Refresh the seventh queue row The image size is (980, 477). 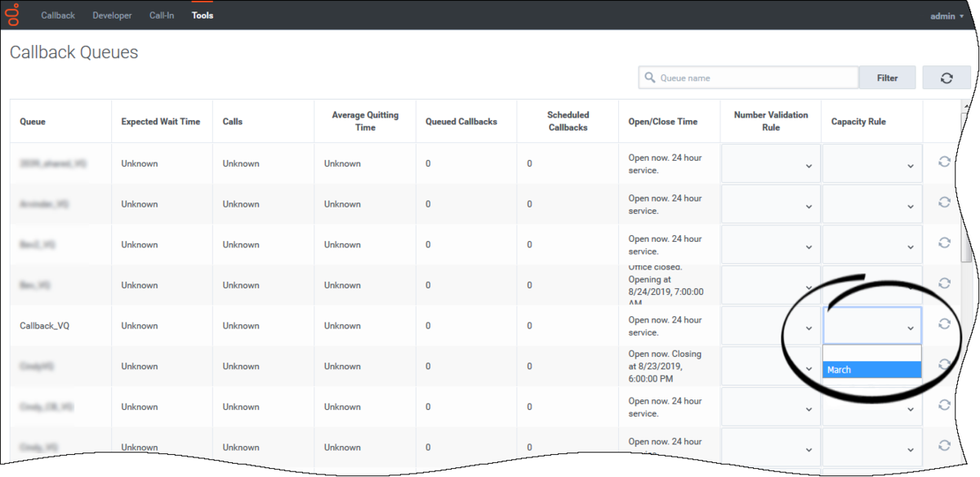[944, 404]
